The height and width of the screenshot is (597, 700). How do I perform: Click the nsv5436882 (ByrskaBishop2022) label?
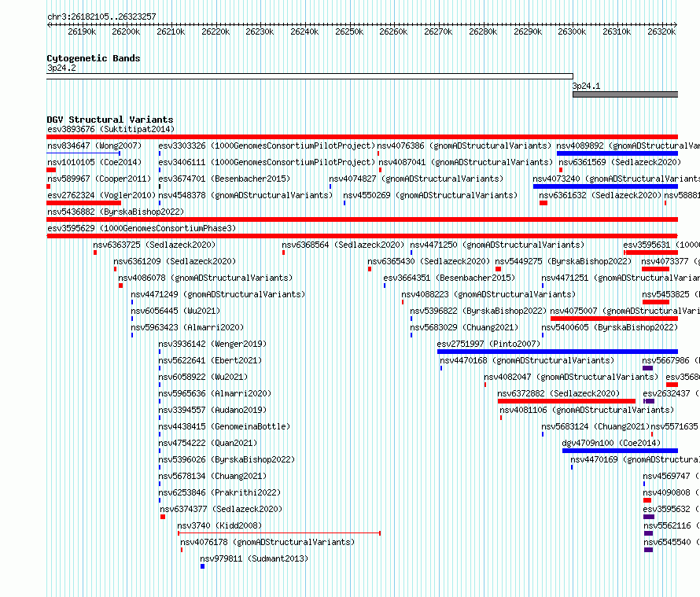[116, 212]
